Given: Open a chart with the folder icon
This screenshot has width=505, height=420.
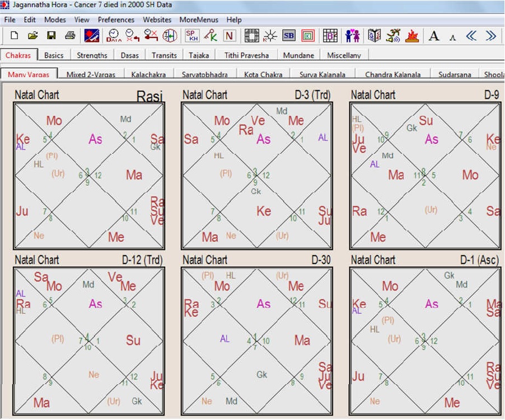Looking at the screenshot, I should point(32,36).
